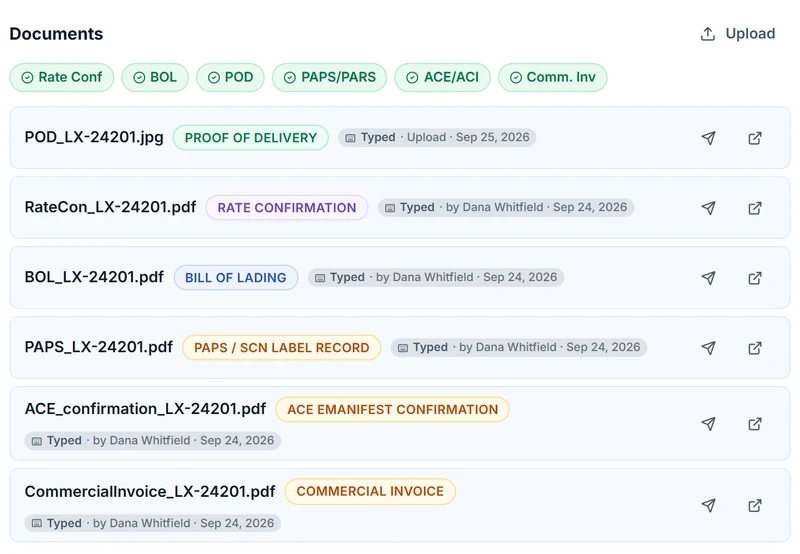Select file name RateCon_LX-24201.pdf
The height and width of the screenshot is (554, 800).
(110, 207)
